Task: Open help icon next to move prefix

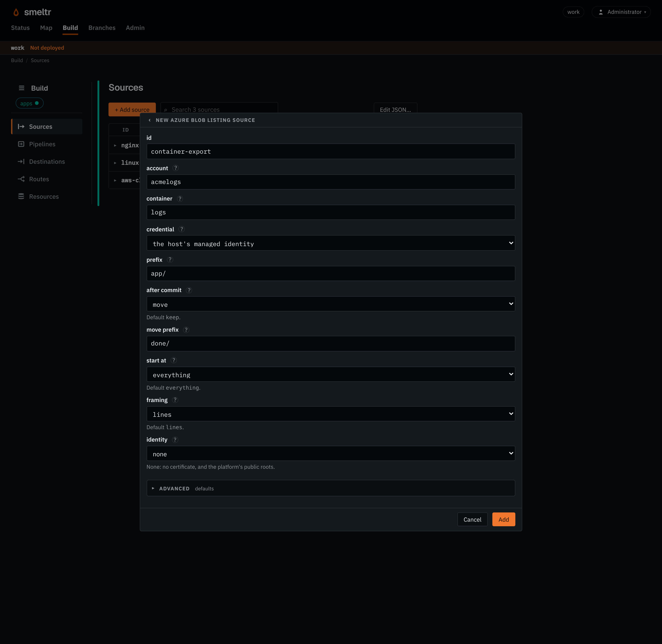Action: (x=186, y=330)
